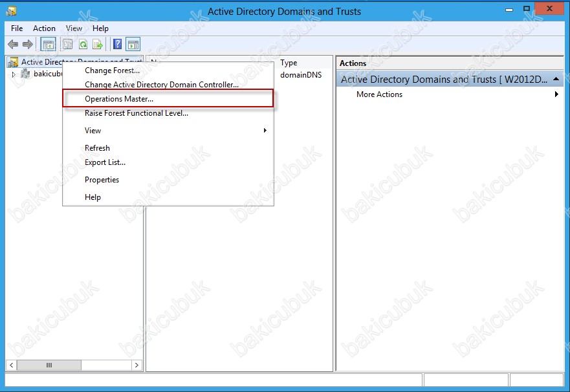Expand the bakicubuk domain tree node
Screen dimensions: 570x392
click(x=14, y=74)
